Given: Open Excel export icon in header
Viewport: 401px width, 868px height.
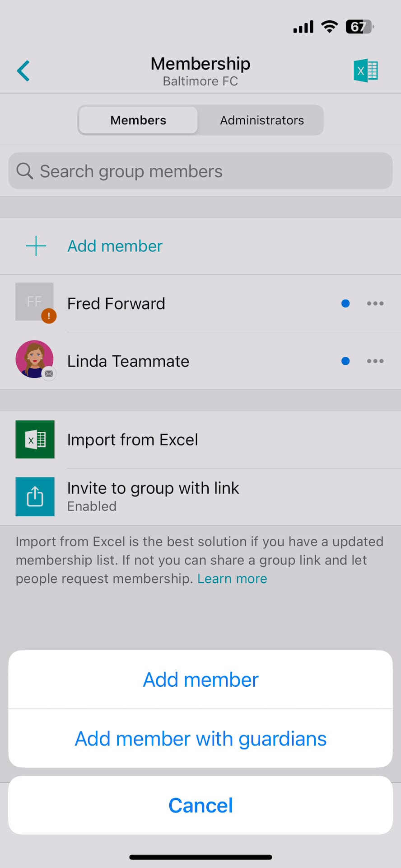Looking at the screenshot, I should click(365, 71).
